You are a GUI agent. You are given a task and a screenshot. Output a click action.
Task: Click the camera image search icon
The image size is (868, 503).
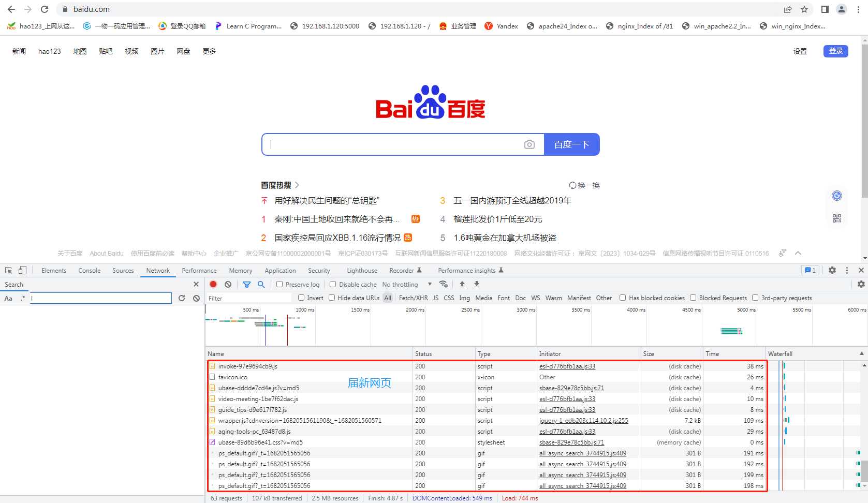pos(529,144)
